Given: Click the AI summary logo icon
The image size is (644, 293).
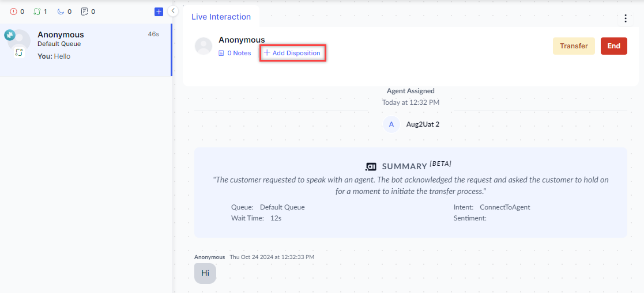Looking at the screenshot, I should pyautogui.click(x=371, y=166).
